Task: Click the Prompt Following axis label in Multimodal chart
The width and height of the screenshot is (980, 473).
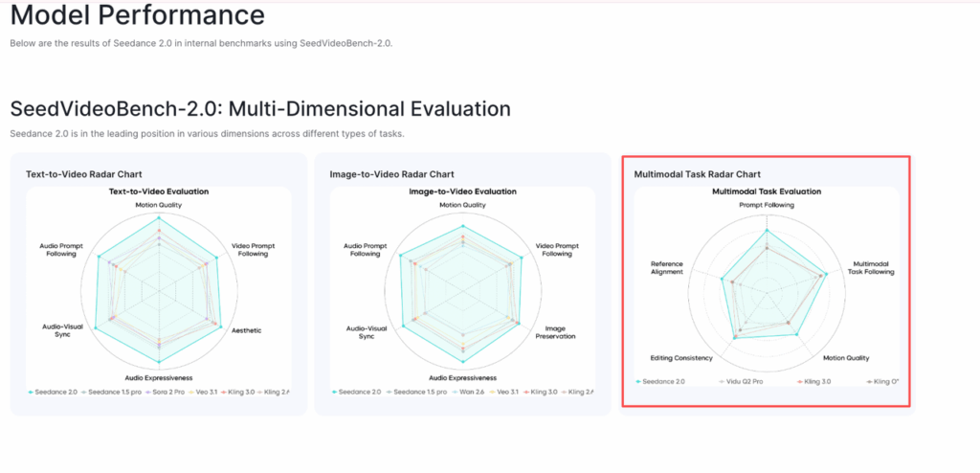Action: [767, 205]
